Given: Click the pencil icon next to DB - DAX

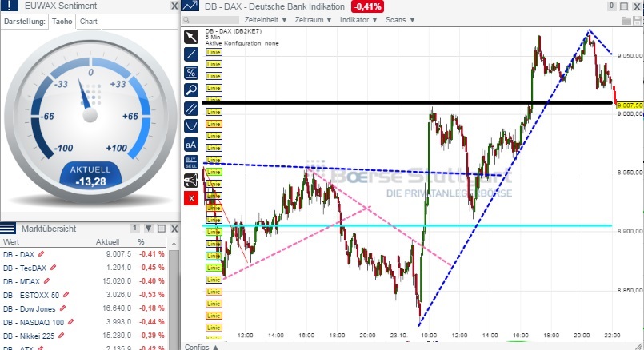Looking at the screenshot, I should click(41, 254).
